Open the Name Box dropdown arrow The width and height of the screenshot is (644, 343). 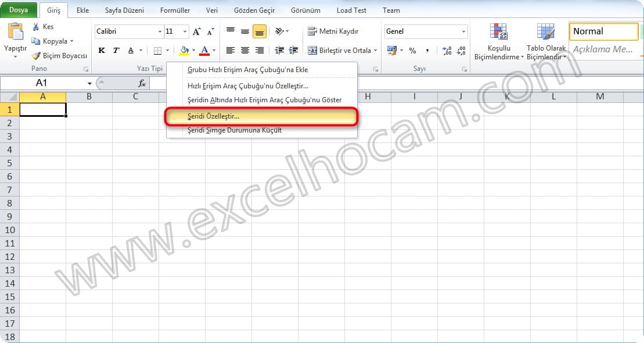pos(89,84)
